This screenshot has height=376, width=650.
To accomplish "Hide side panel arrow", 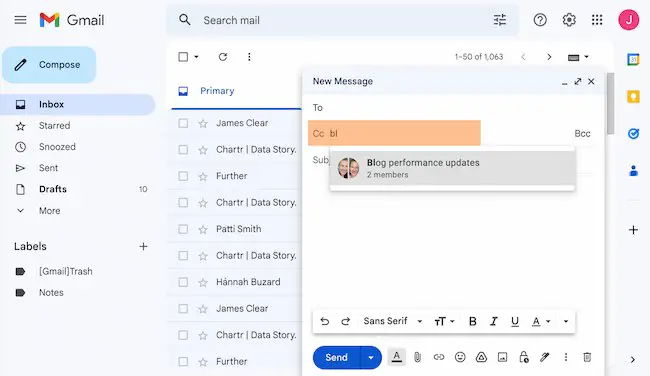I will point(633,360).
